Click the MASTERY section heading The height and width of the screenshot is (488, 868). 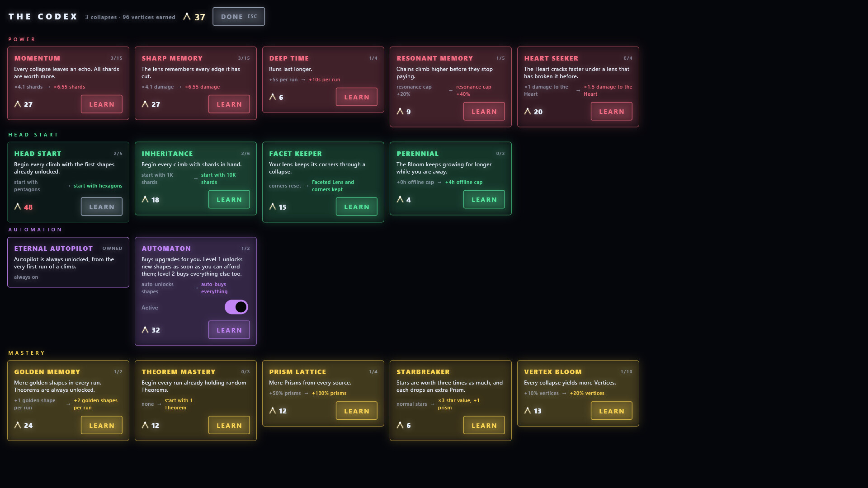(27, 353)
